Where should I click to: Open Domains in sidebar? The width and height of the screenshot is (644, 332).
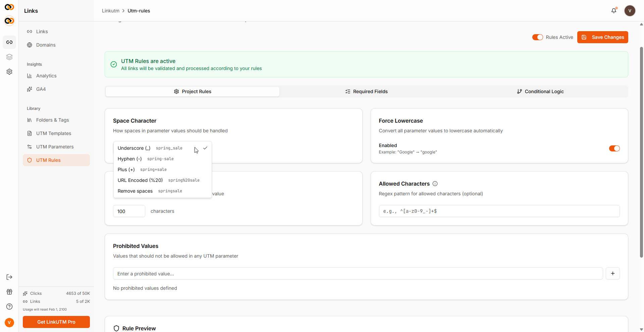point(56,45)
